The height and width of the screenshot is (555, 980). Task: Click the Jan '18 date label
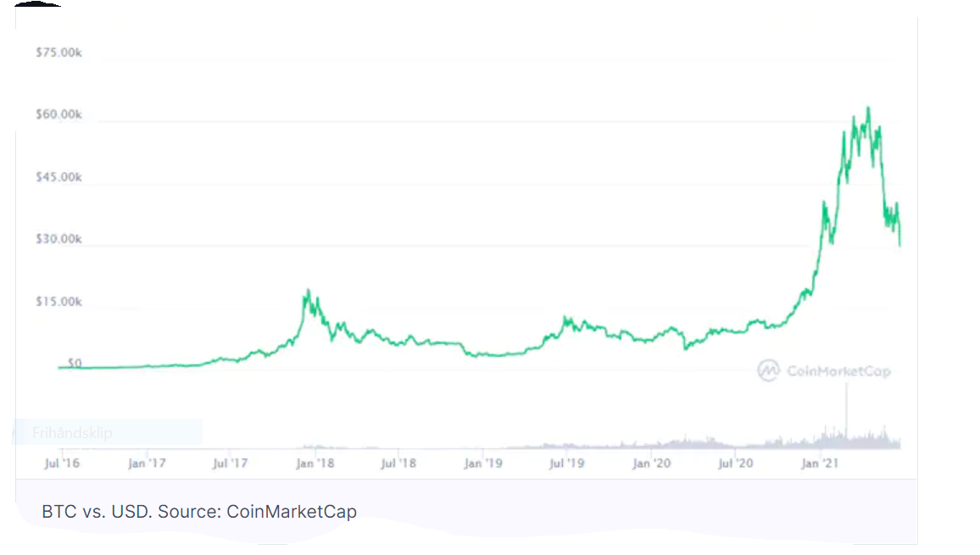point(315,463)
